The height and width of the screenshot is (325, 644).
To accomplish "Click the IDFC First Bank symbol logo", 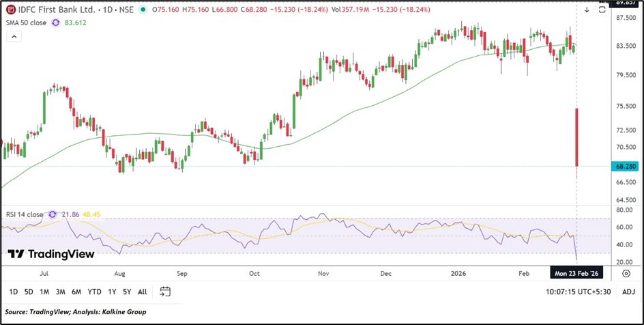I will coord(11,10).
